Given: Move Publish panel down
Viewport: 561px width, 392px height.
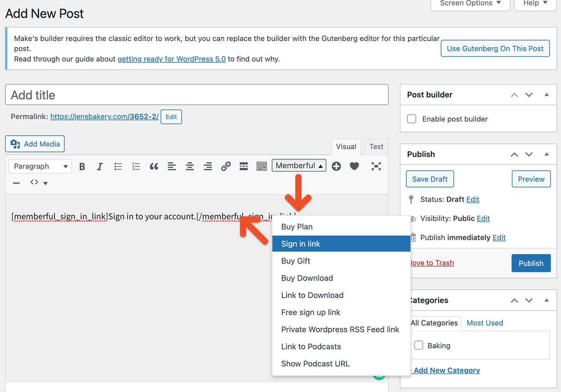Looking at the screenshot, I should [x=529, y=155].
